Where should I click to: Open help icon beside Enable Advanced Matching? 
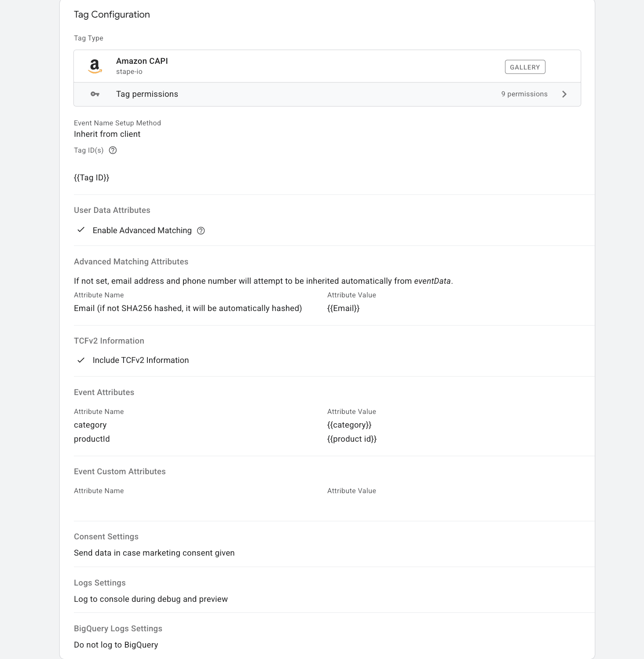click(x=201, y=231)
